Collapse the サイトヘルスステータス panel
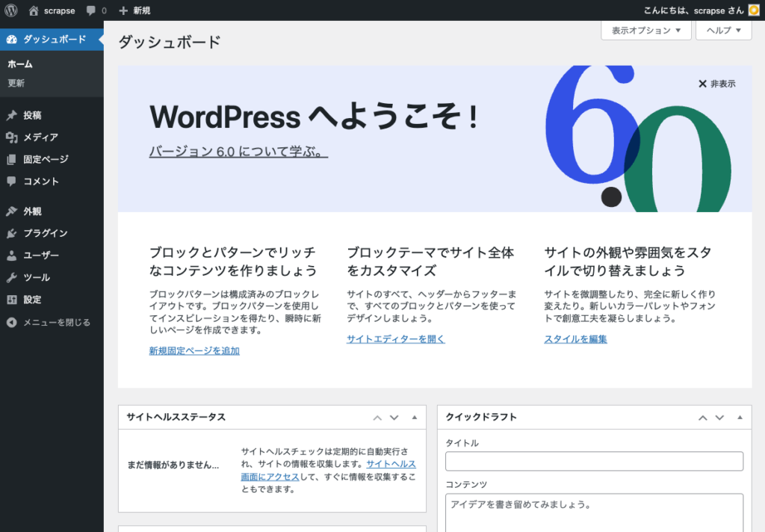 [x=414, y=418]
